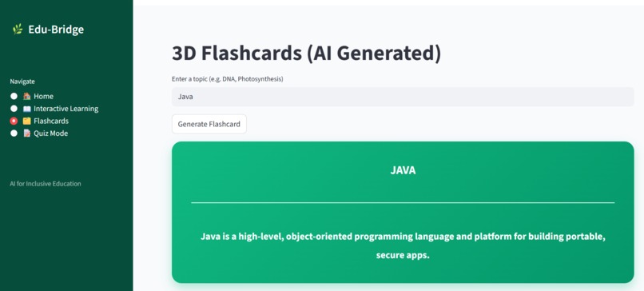Select the Interactive Learning radio button
Image resolution: width=644 pixels, height=291 pixels.
pos(14,109)
